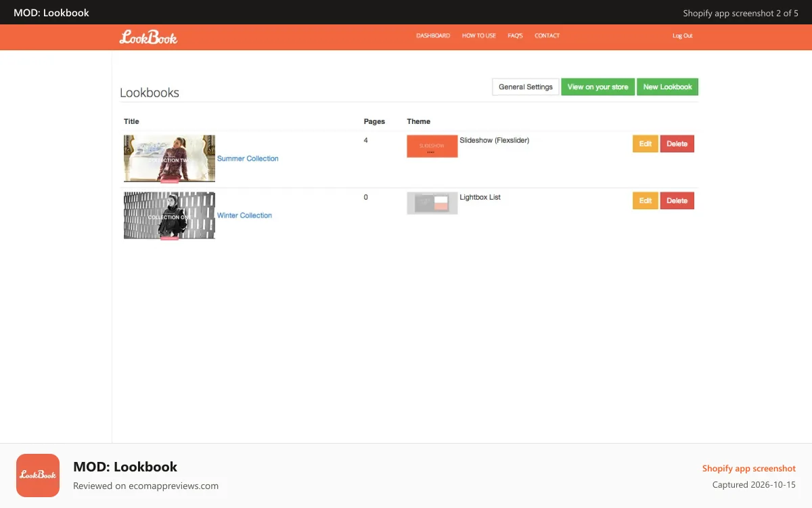The image size is (812, 508).
Task: Open General Settings
Action: [x=526, y=87]
